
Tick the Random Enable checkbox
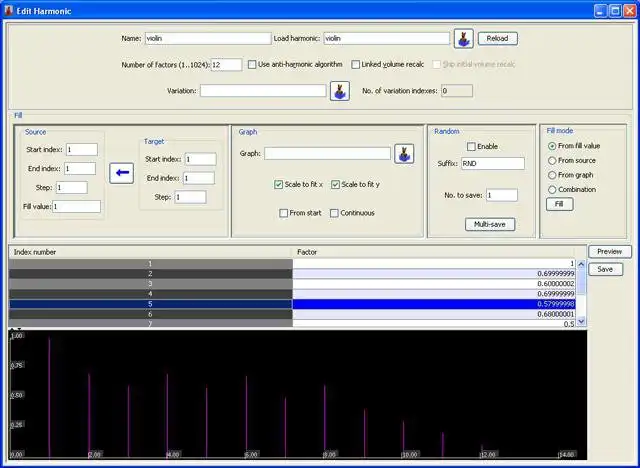coord(472,146)
